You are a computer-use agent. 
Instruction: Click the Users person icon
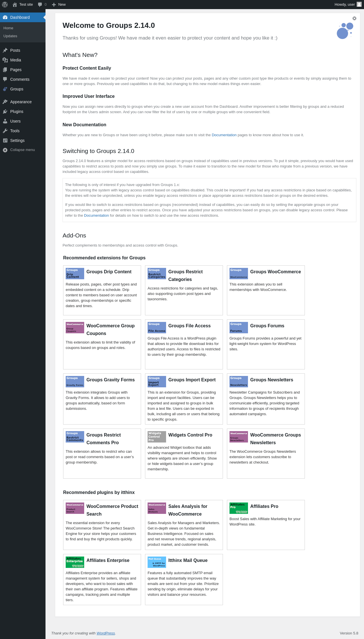(5, 121)
